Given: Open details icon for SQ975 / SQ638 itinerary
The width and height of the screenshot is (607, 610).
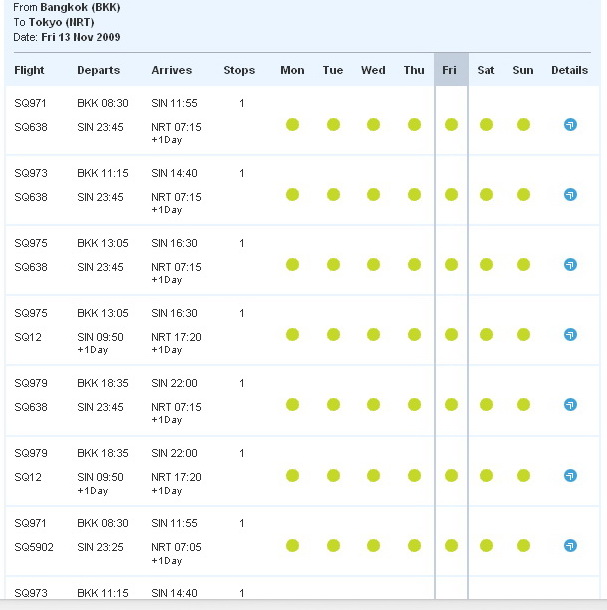Looking at the screenshot, I should point(570,265).
